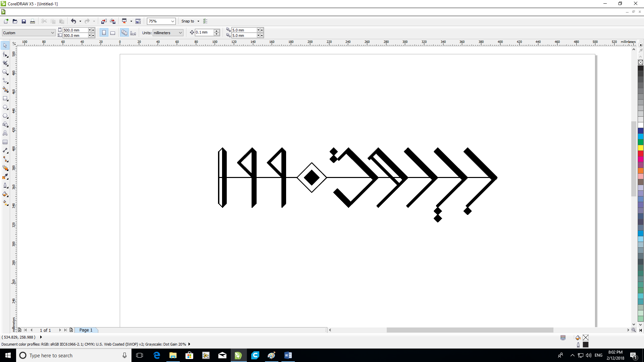644x362 pixels.
Task: Expand the status bar coordinates arrow
Action: pos(41,337)
